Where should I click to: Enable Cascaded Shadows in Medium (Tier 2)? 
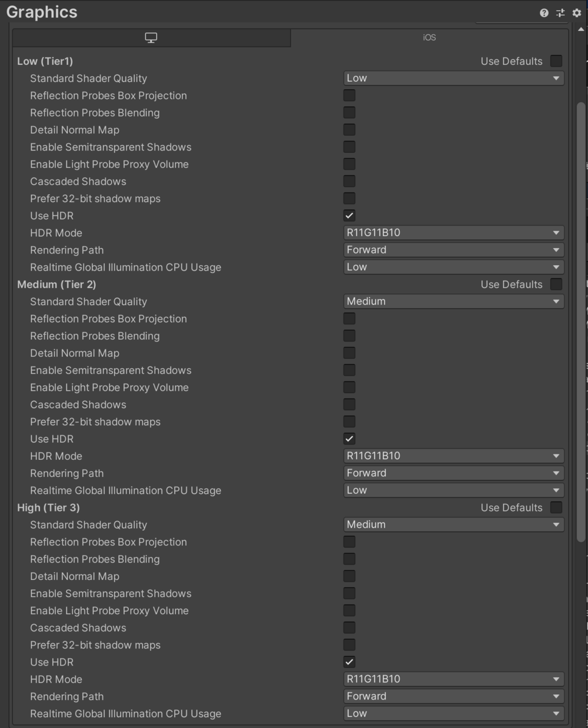click(x=349, y=404)
